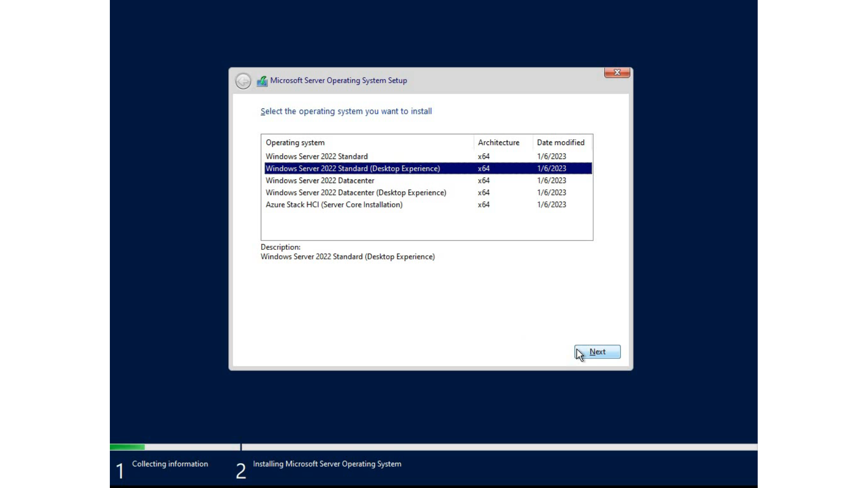
Task: Click 1/6/2023 in the Windows Server 2022 Datacenter row
Action: click(552, 180)
